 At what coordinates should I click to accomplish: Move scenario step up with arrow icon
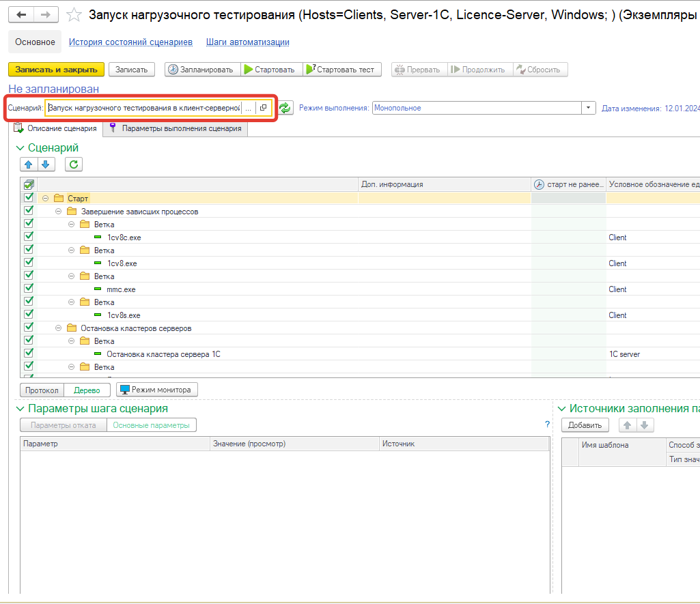coord(29,164)
